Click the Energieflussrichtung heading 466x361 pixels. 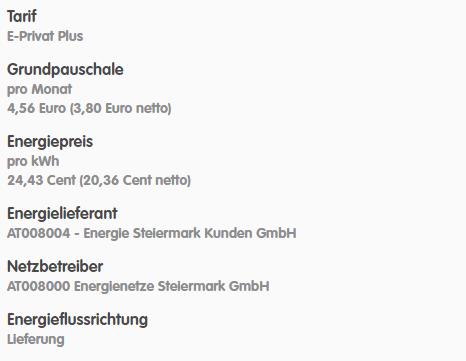point(77,320)
